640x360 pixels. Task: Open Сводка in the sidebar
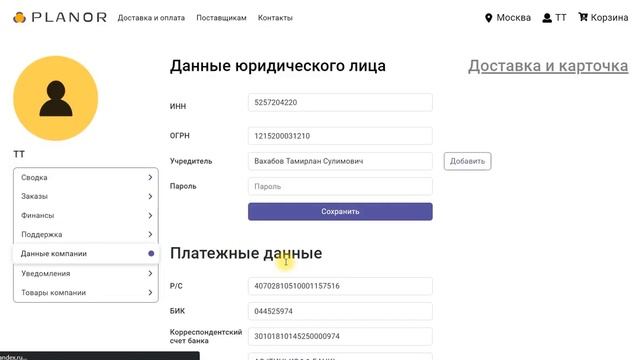click(86, 178)
